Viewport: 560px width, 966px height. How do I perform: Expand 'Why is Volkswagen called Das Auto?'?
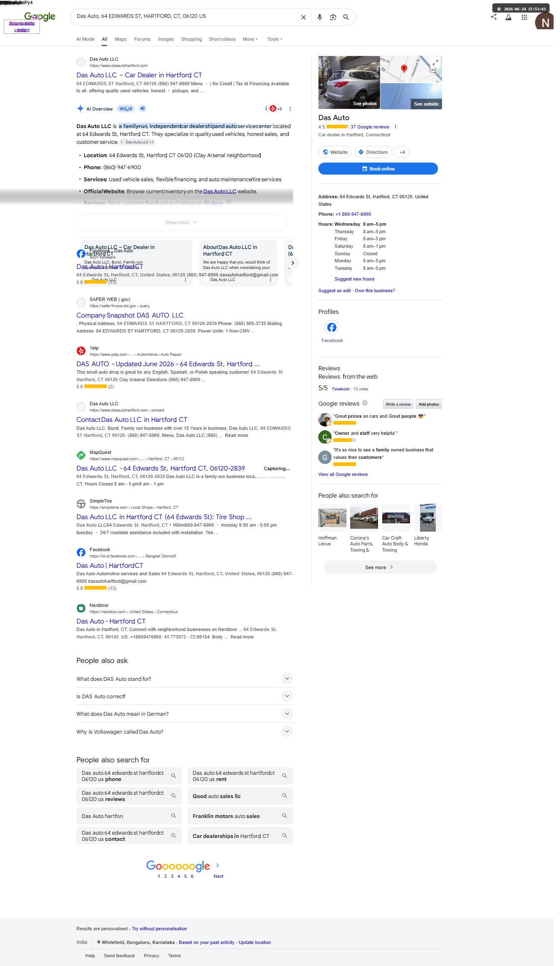coord(184,732)
